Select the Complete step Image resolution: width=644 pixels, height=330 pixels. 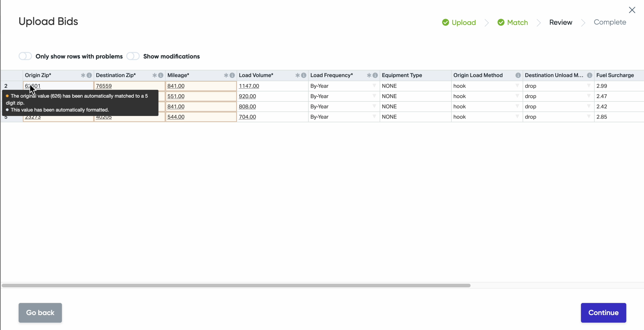coord(610,22)
